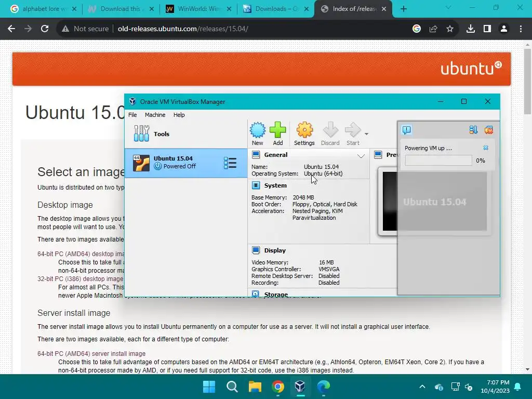Open Chrome downloads icon
532x399 pixels.
(x=471, y=29)
